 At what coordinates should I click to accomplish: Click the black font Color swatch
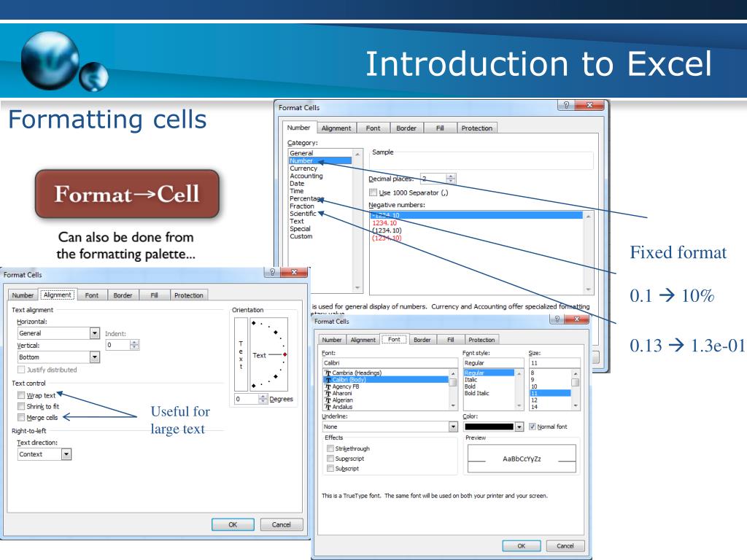[489, 427]
